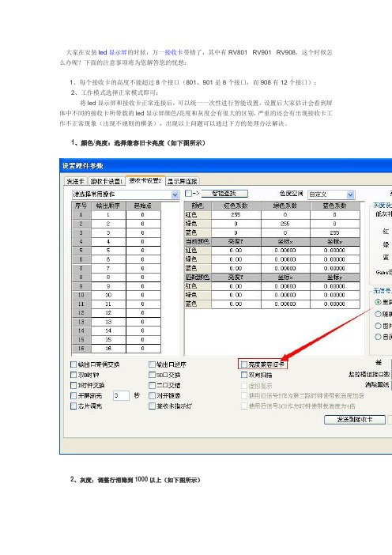Viewport: 392px width, 555px height.
Task: Check the 亮度兼容旧卡 checkbox
Action: (244, 364)
